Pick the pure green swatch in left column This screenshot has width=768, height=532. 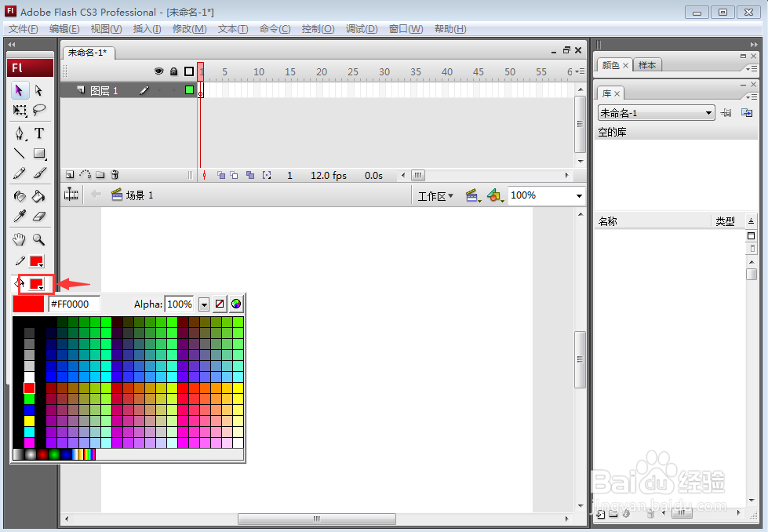click(x=29, y=399)
